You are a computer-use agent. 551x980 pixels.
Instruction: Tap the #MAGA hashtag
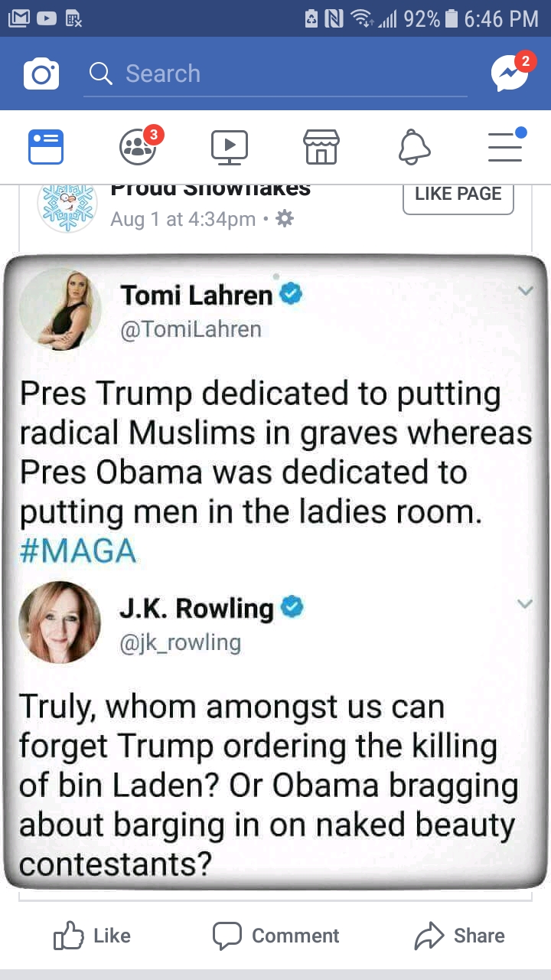click(x=77, y=550)
